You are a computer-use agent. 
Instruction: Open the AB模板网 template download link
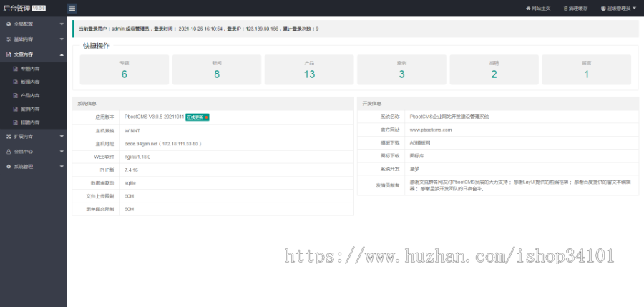click(420, 142)
